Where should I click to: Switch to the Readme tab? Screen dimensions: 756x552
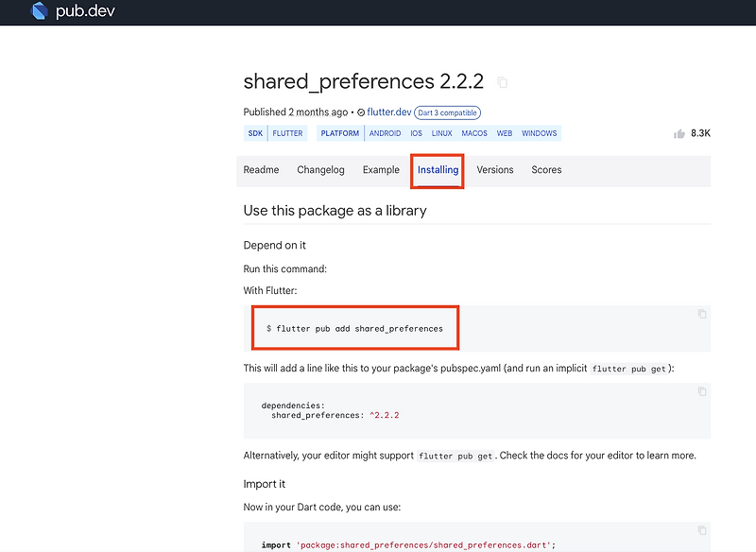[261, 170]
